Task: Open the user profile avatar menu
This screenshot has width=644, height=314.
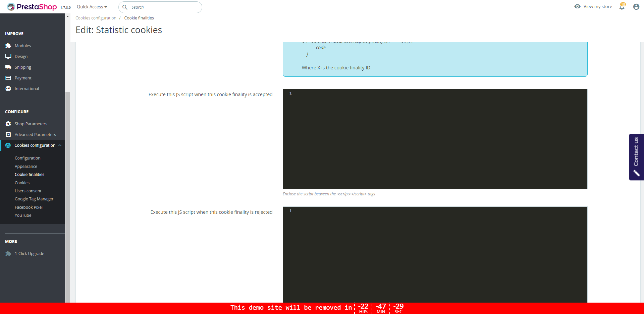Action: [x=636, y=7]
